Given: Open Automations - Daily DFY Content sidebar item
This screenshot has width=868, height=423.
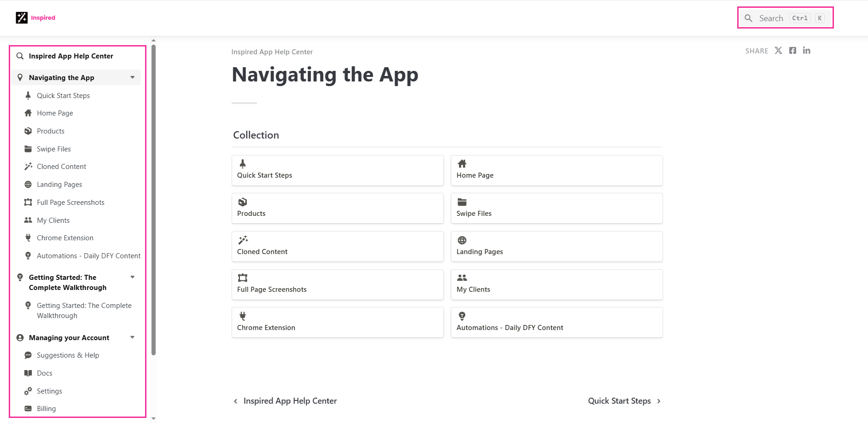Looking at the screenshot, I should coord(88,256).
